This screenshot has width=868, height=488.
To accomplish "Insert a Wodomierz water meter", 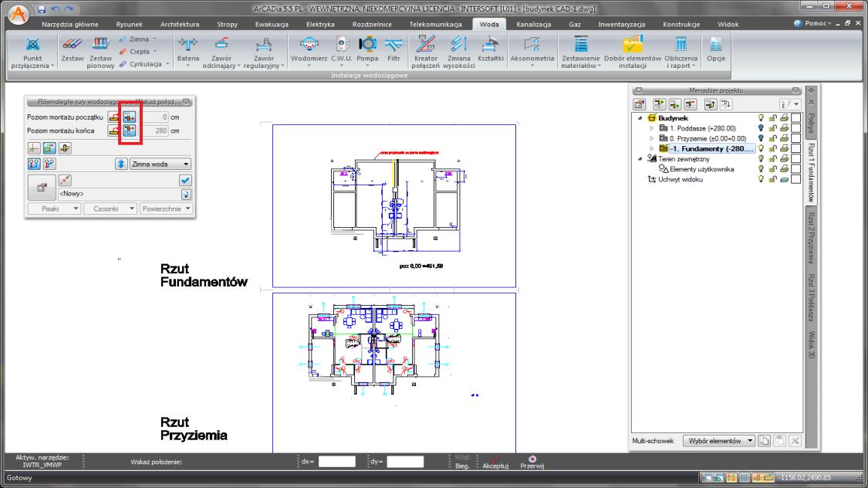I will tap(309, 53).
